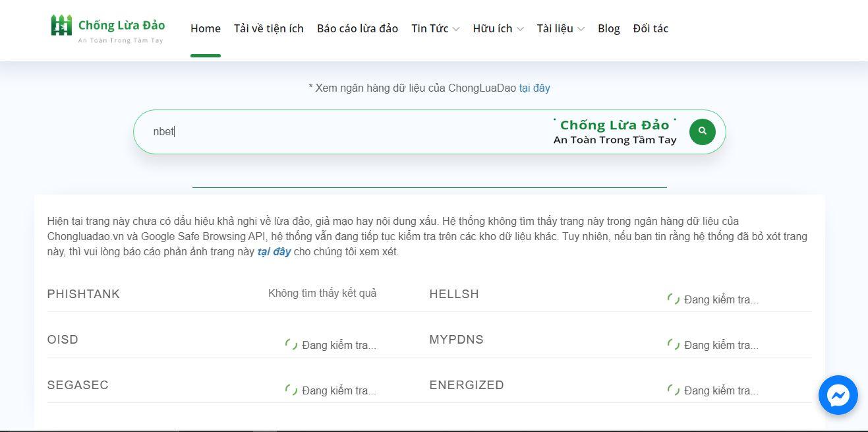Click the OISD loading spinner icon
Image resolution: width=868 pixels, height=432 pixels.
(291, 345)
